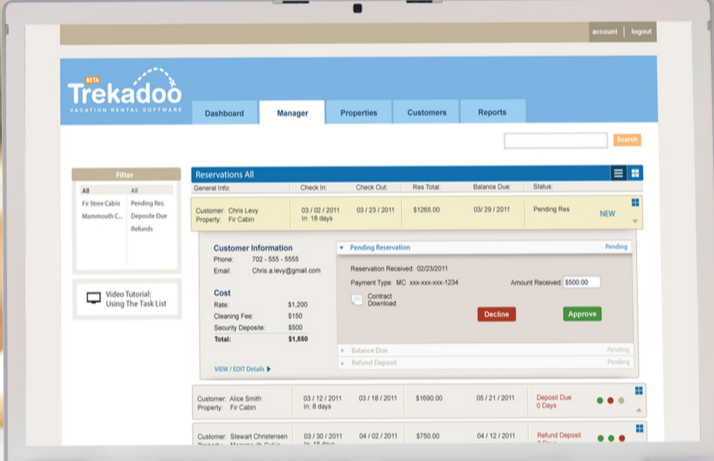
Task: Collapse the Pending Reservation section
Action: coord(342,248)
